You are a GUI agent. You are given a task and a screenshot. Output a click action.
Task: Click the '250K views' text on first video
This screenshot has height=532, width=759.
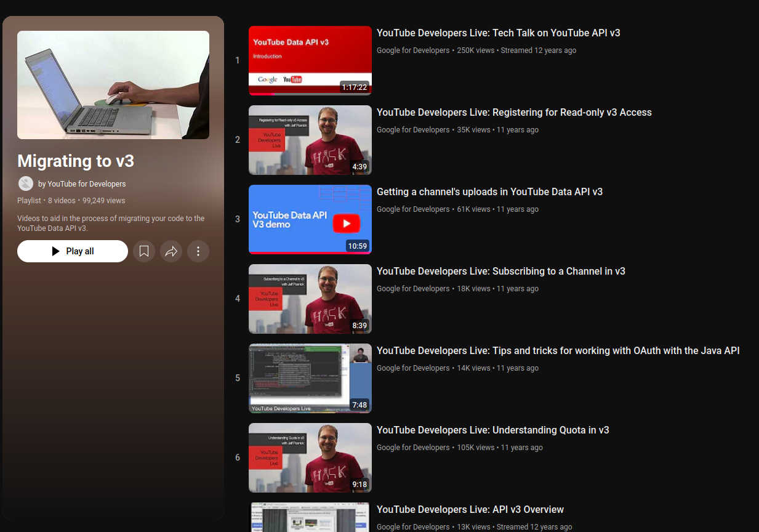click(476, 50)
